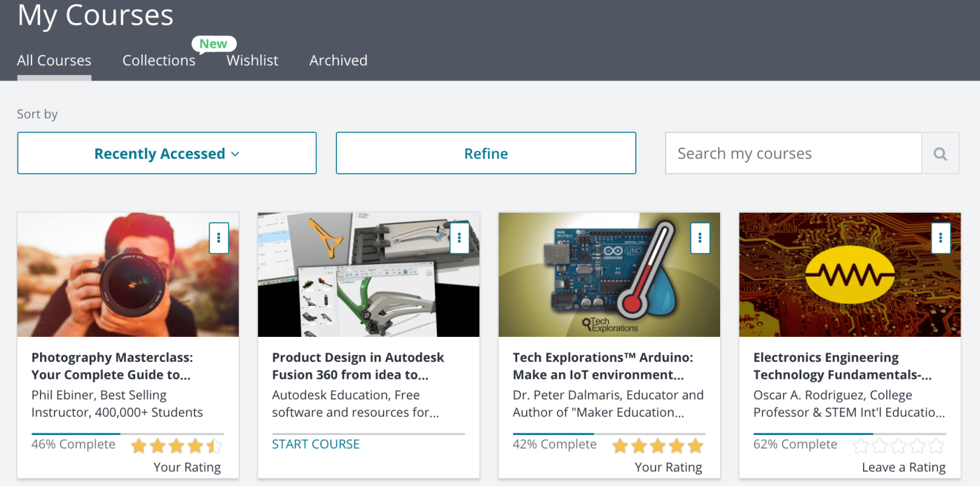Open options menu on Photography Masterclass card
Screen dimensions: 980x486
219,238
